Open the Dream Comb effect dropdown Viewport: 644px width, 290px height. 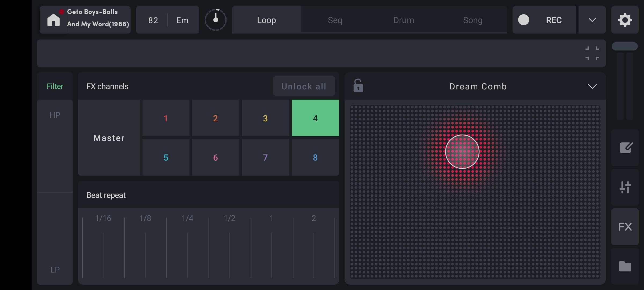click(592, 86)
